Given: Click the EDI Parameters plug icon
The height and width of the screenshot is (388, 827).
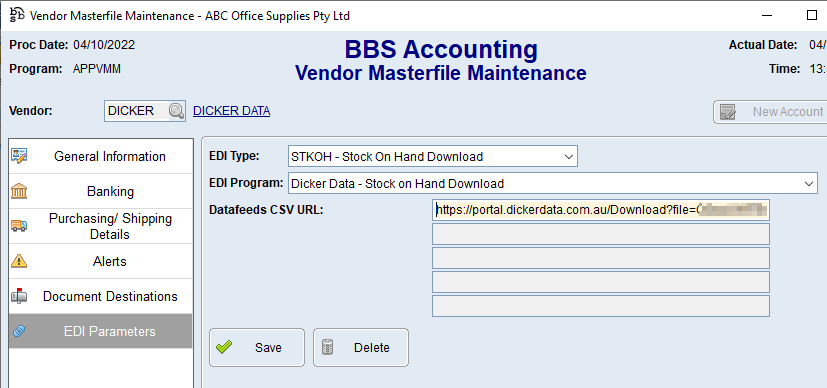Looking at the screenshot, I should 19,331.
